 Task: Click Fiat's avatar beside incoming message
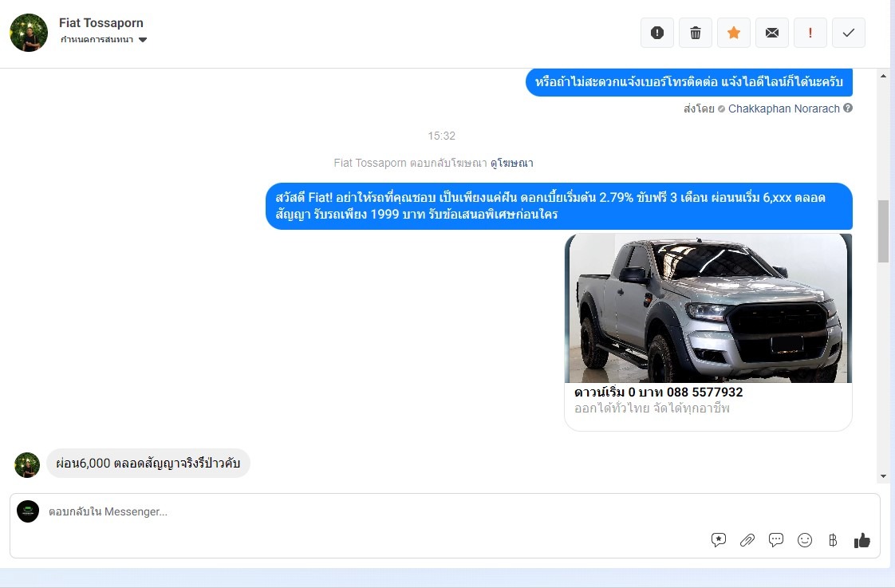[x=27, y=464]
